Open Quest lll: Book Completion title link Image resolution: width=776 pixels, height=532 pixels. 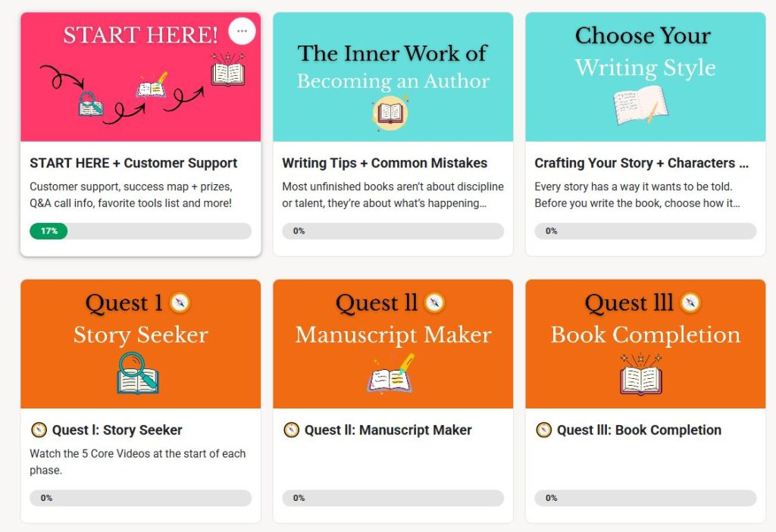(x=639, y=430)
